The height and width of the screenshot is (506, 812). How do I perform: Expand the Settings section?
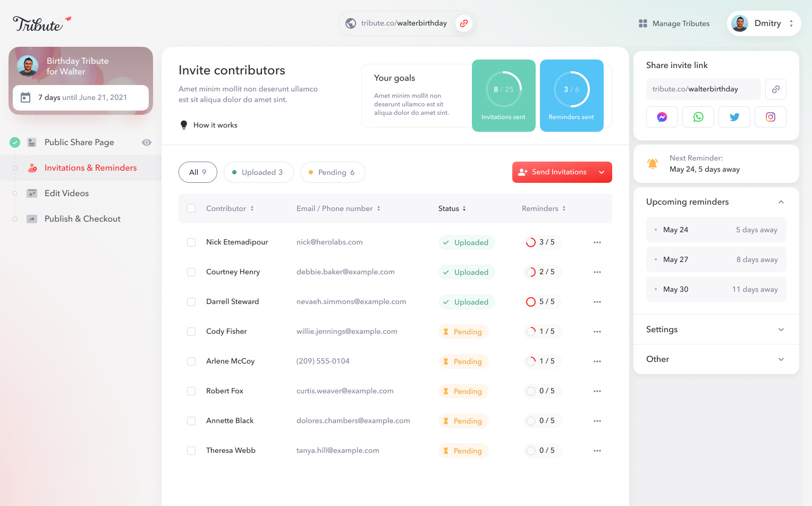coord(781,330)
